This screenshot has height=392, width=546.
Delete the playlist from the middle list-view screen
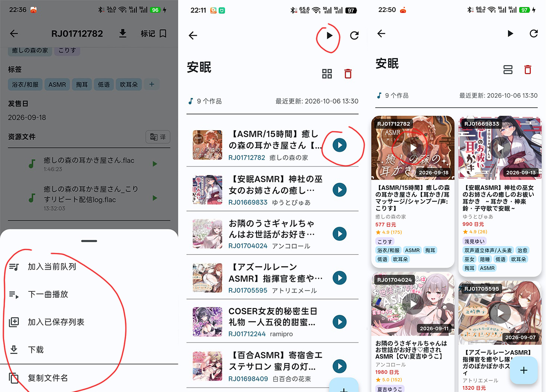pyautogui.click(x=348, y=74)
